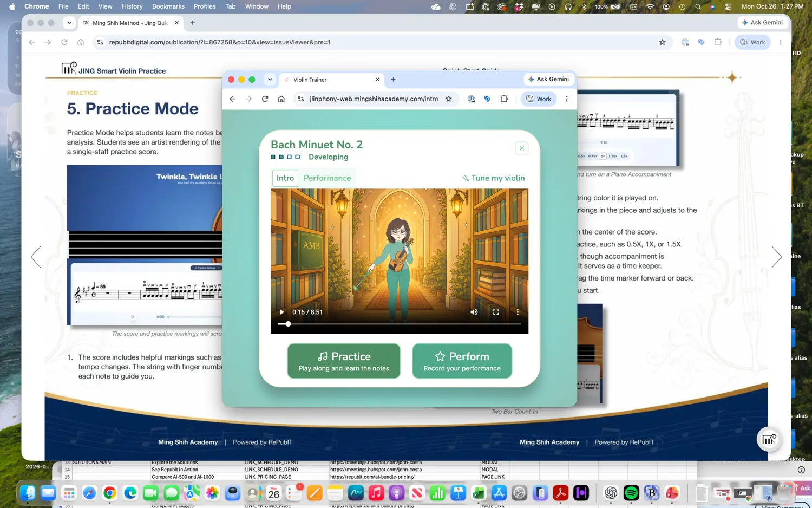812x508 pixels.
Task: Ask Gemini in the Violin Trainer window
Action: tap(548, 79)
